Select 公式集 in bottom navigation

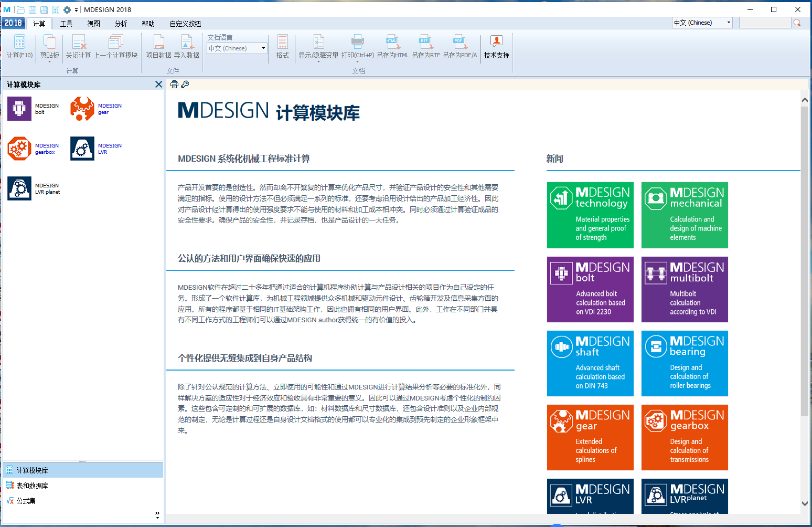point(83,501)
